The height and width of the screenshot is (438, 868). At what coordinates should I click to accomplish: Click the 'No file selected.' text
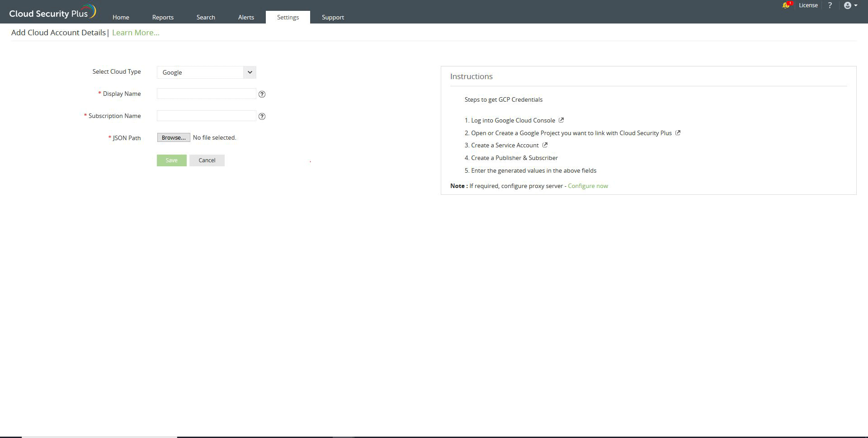[x=214, y=137]
